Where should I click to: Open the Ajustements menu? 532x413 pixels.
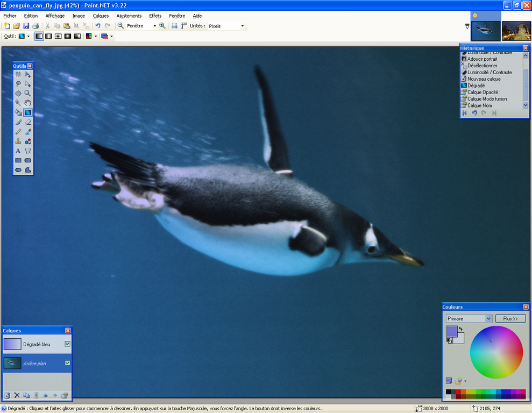click(129, 16)
